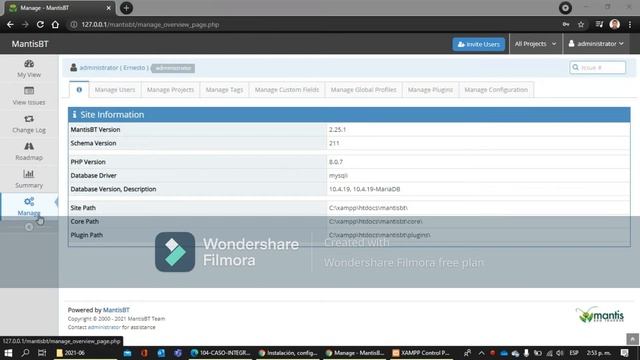
Task: Open Manage in the sidebar
Action: tap(29, 207)
